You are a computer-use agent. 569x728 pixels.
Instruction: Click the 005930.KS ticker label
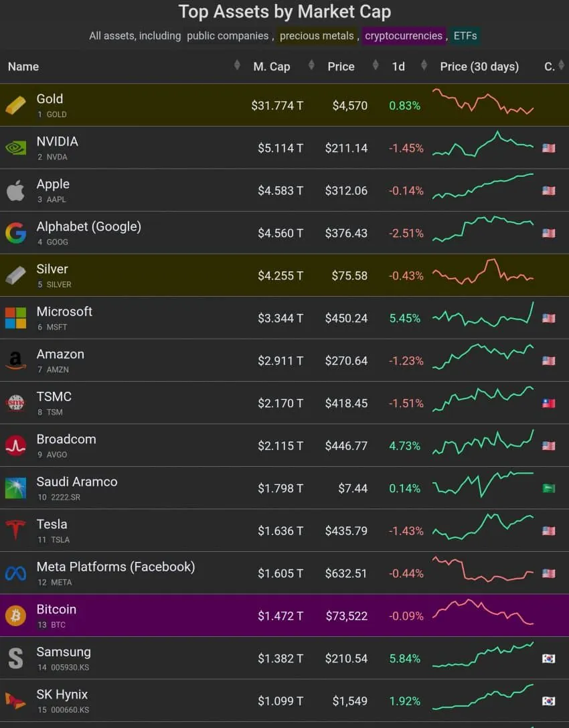(x=70, y=668)
